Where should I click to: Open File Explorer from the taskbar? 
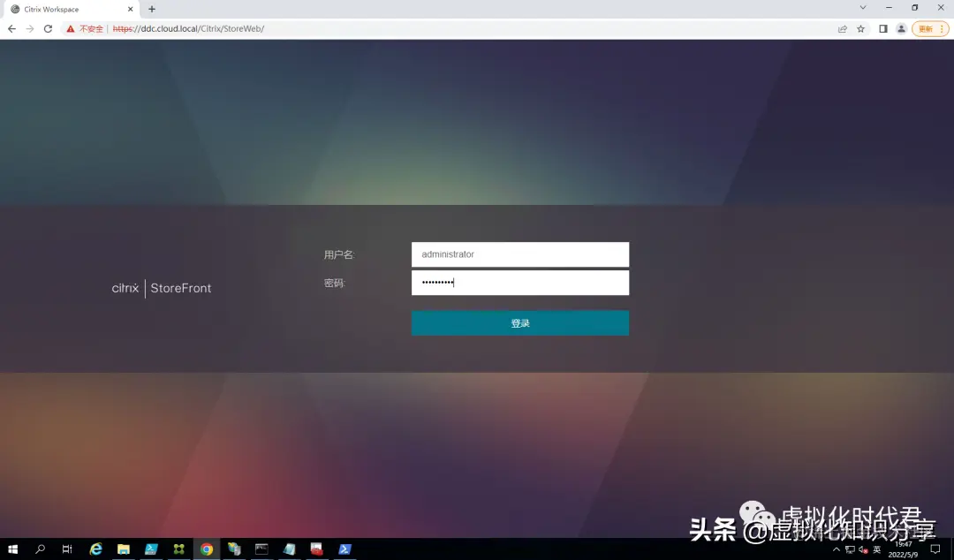coord(124,549)
